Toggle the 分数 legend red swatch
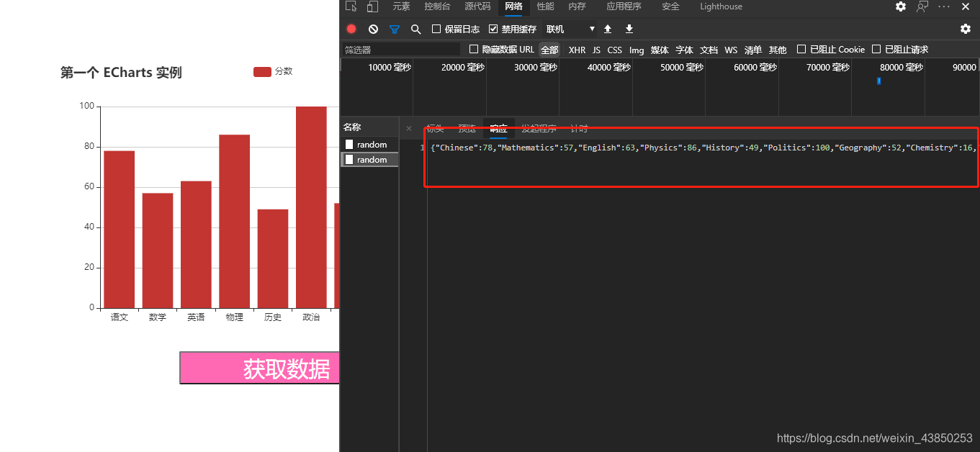The width and height of the screenshot is (980, 452). [262, 71]
